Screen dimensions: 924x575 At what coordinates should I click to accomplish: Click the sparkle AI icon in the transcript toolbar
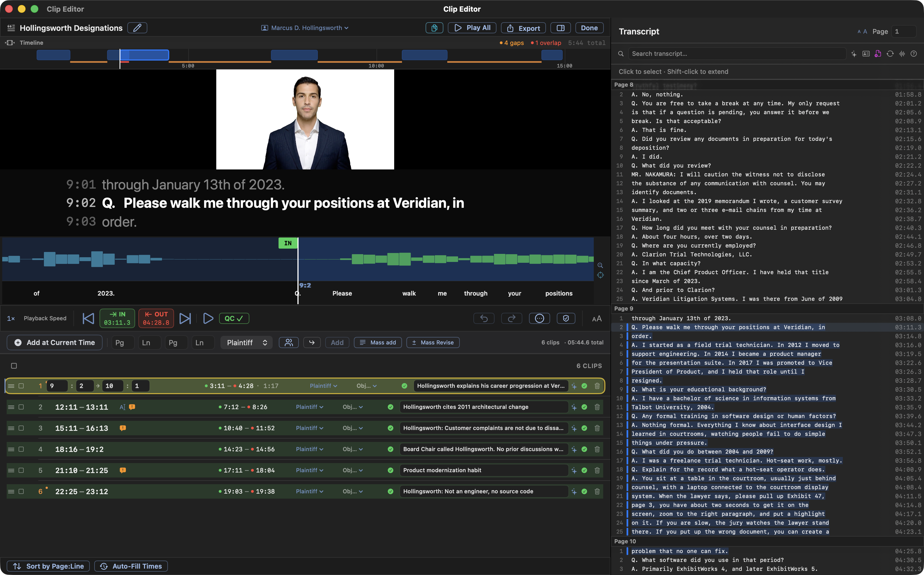click(854, 54)
